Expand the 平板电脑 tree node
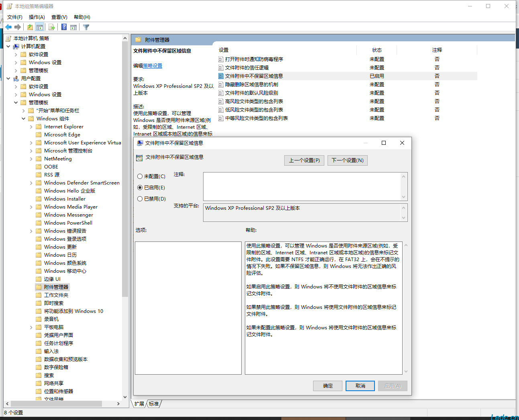This screenshot has width=519, height=420. click(x=31, y=327)
